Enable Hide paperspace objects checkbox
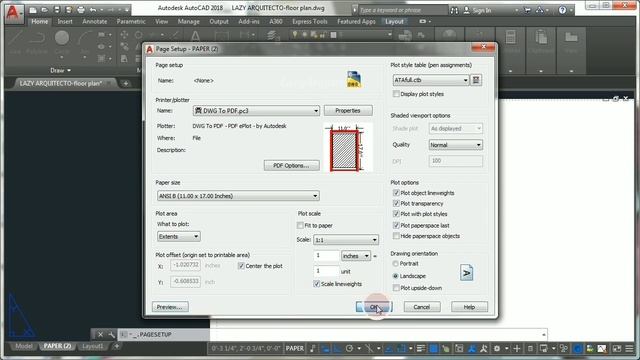 [x=396, y=236]
